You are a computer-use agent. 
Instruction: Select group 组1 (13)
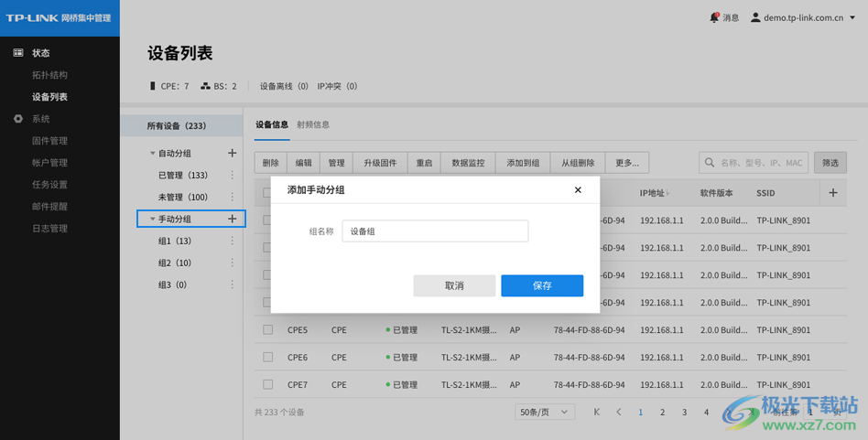click(175, 241)
